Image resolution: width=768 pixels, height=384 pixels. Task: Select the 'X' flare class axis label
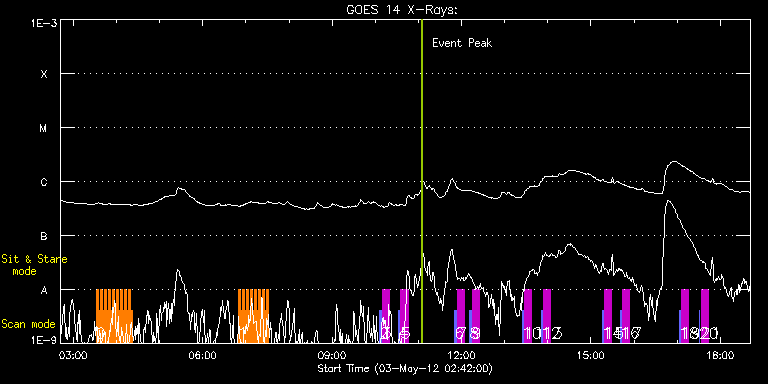coord(44,74)
